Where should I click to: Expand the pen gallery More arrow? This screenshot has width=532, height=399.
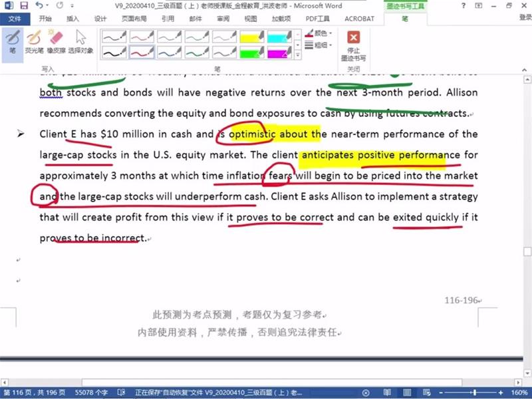298,55
